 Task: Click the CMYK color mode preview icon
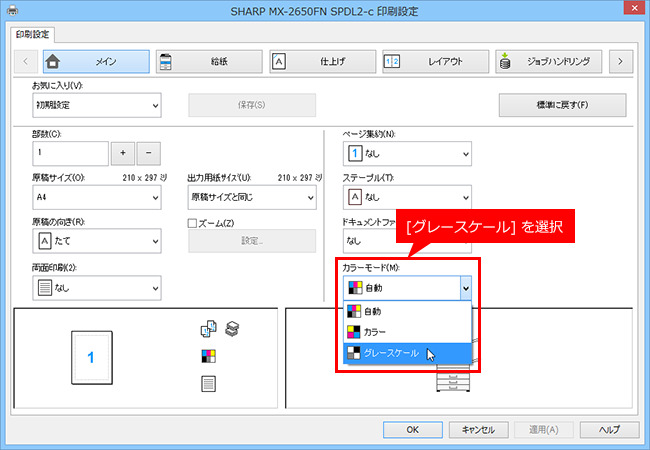(209, 356)
